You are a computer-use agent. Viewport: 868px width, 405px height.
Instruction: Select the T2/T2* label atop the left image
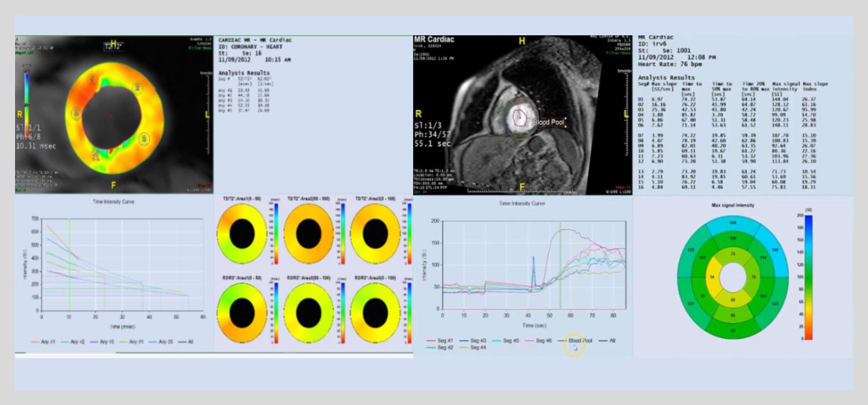point(114,45)
